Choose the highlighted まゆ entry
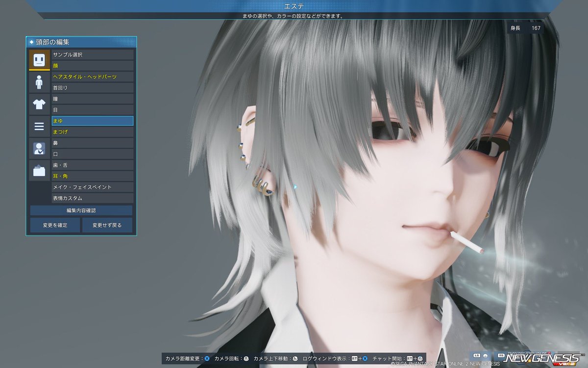 tap(93, 121)
